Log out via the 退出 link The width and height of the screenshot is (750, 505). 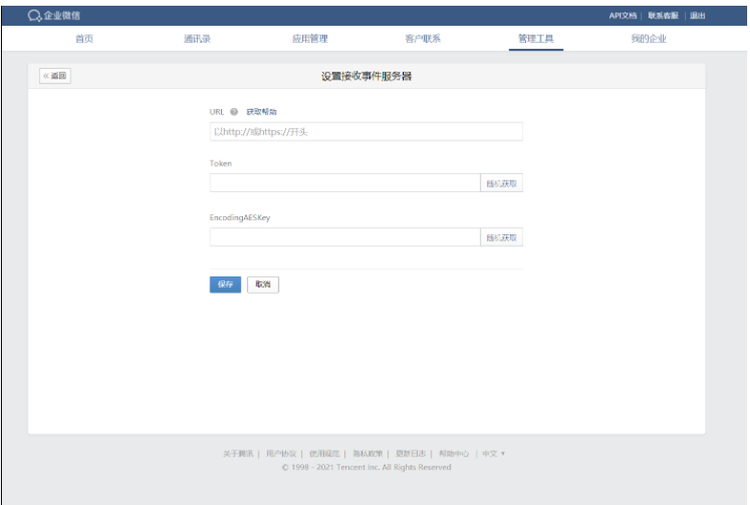click(x=697, y=16)
